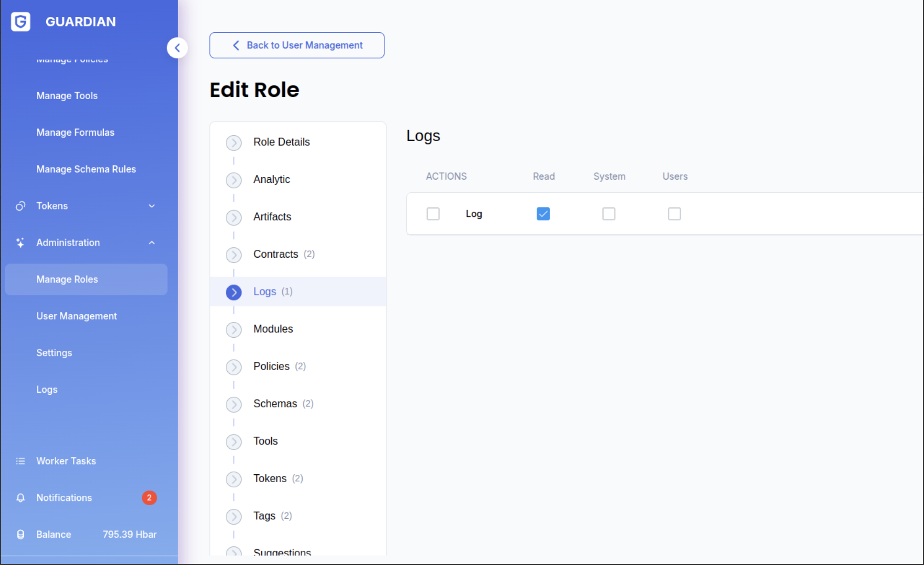Tick the Log row select-all checkbox
Screen dimensions: 924x565
tap(433, 214)
